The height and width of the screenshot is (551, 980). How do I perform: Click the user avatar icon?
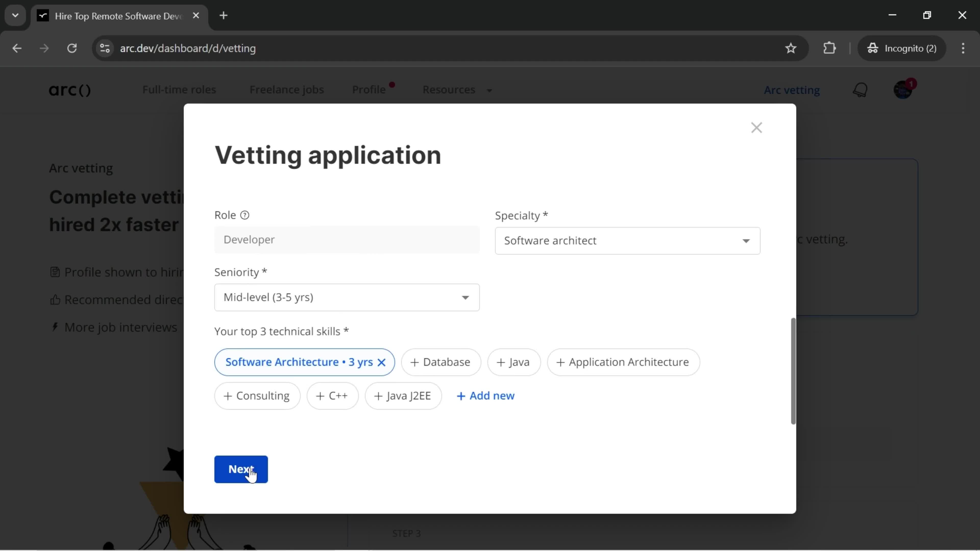click(x=903, y=90)
